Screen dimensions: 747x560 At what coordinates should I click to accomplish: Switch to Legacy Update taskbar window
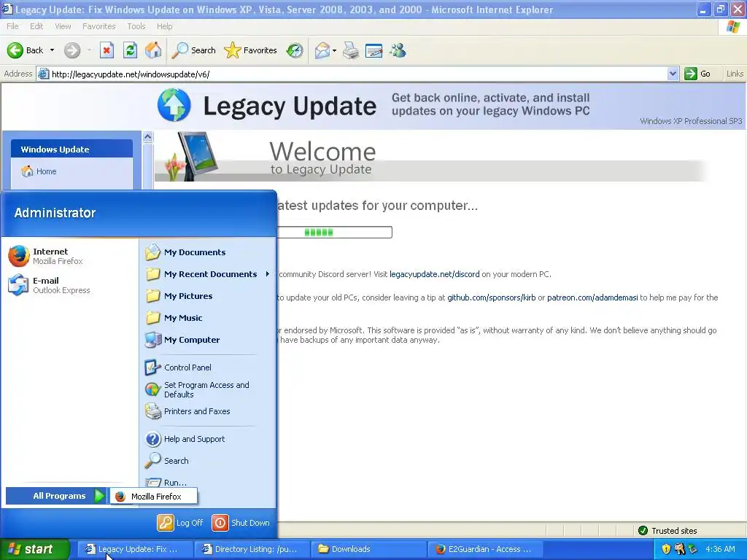135,549
